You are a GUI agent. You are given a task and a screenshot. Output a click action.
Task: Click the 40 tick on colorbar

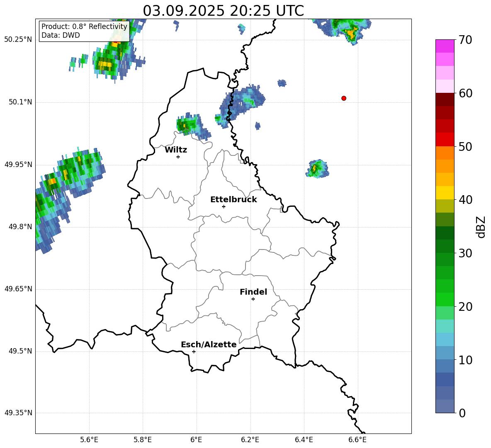point(465,200)
